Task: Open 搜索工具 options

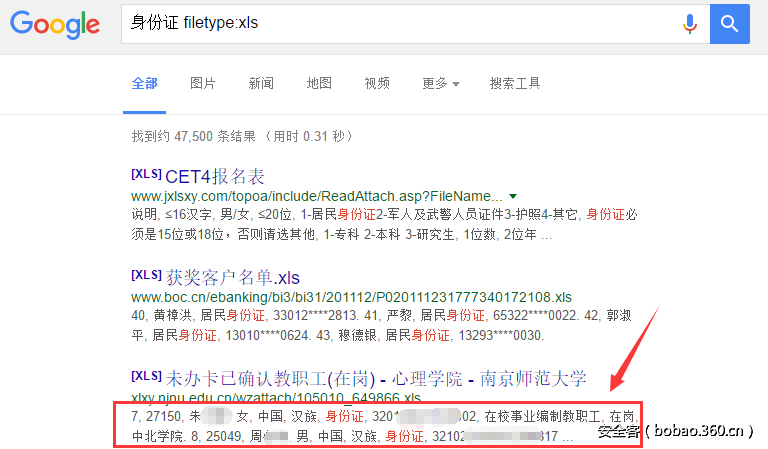Action: (515, 83)
